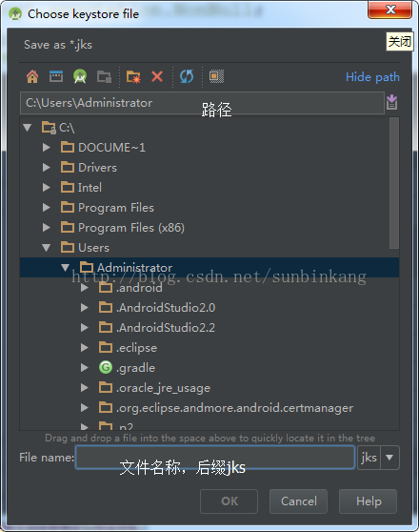Select the .AndroidStudio2.2 folder name
419x532 pixels.
click(166, 328)
